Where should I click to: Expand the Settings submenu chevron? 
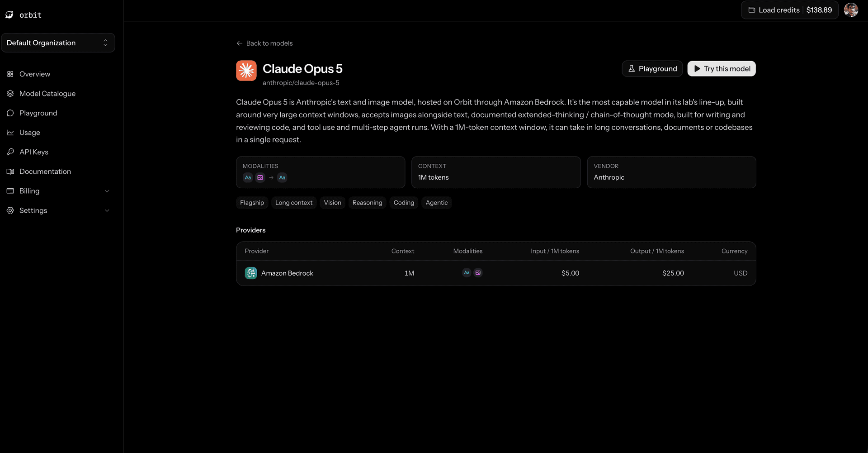107,210
